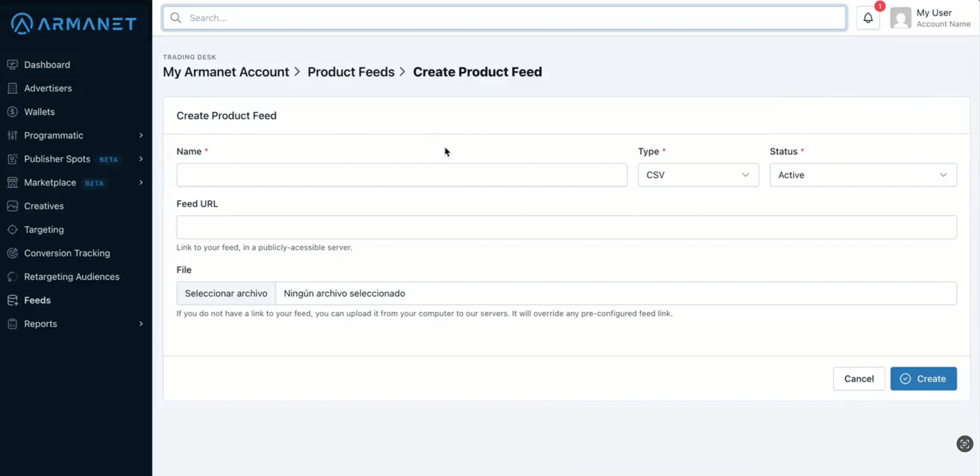Click the Dashboard monitor icon
Screen dimensions: 980x476
[x=12, y=65]
